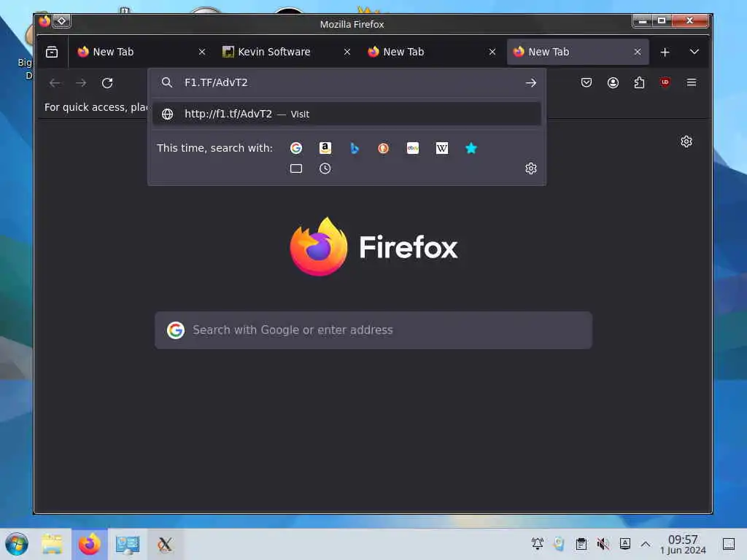Open search settings gear in dropdown
The width and height of the screenshot is (747, 560).
531,168
